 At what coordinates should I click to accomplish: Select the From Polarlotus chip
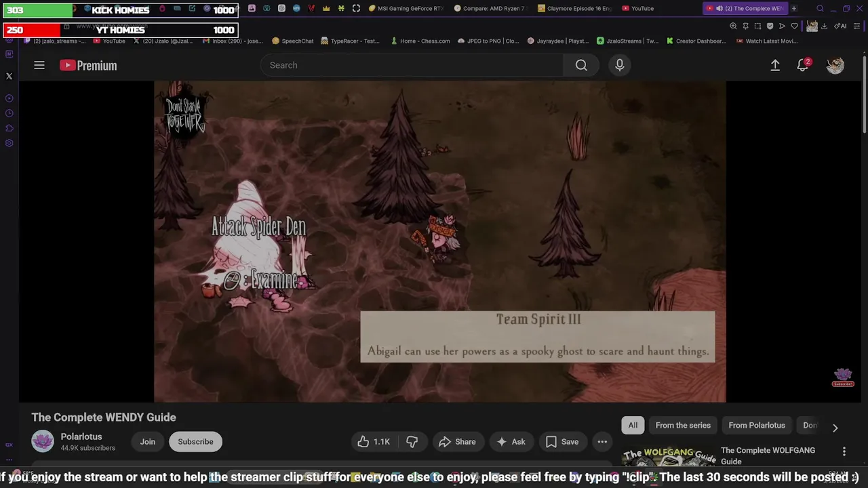click(757, 426)
